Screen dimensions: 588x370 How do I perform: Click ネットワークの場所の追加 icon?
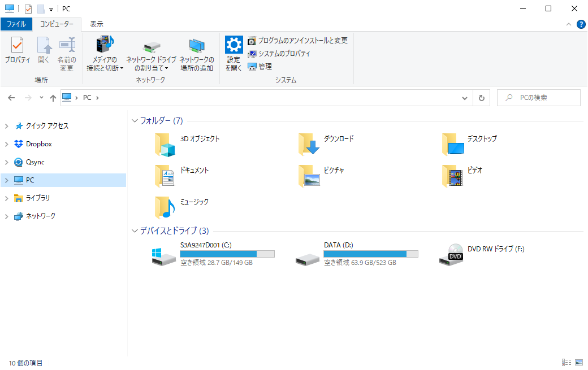coord(197,46)
